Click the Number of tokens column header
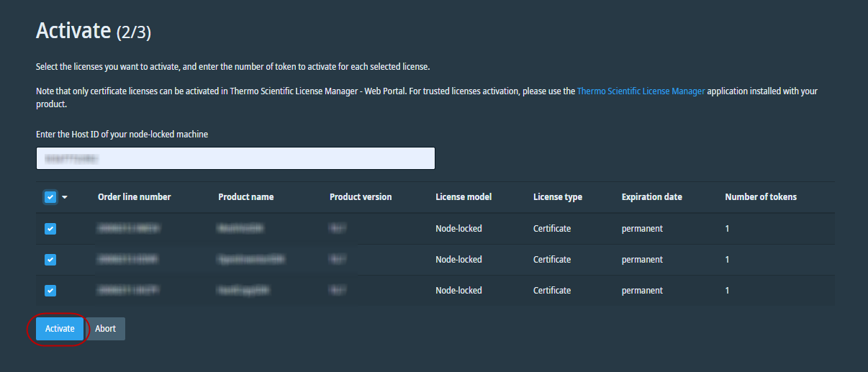This screenshot has height=372, width=868. [760, 197]
